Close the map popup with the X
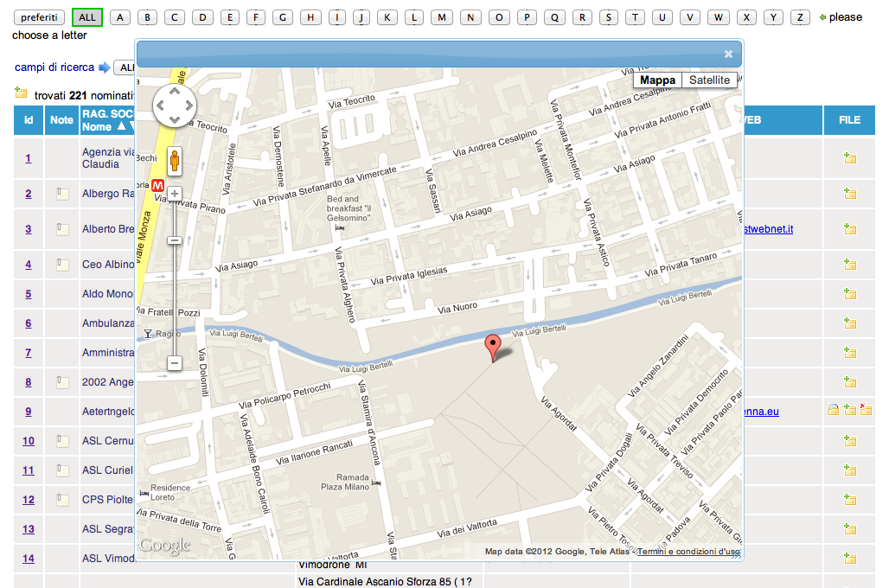 point(728,54)
